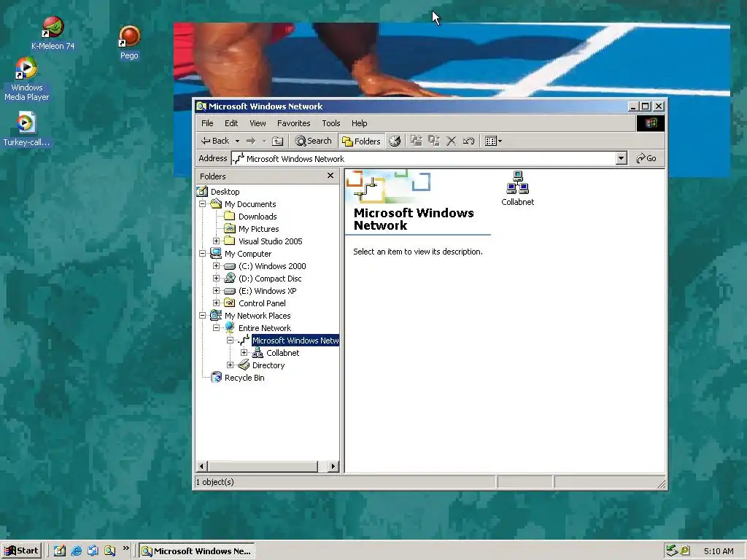
Task: Open the Back history dropdown arrow
Action: point(237,141)
